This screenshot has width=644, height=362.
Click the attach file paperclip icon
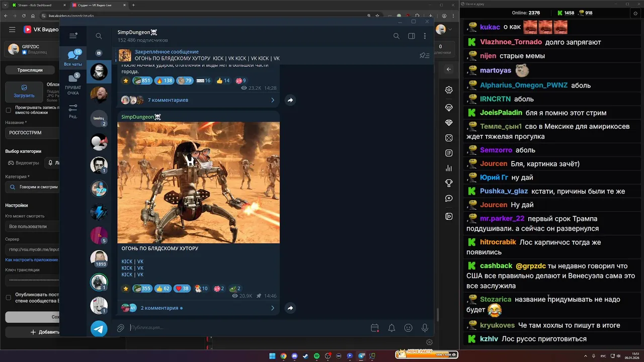tap(121, 328)
